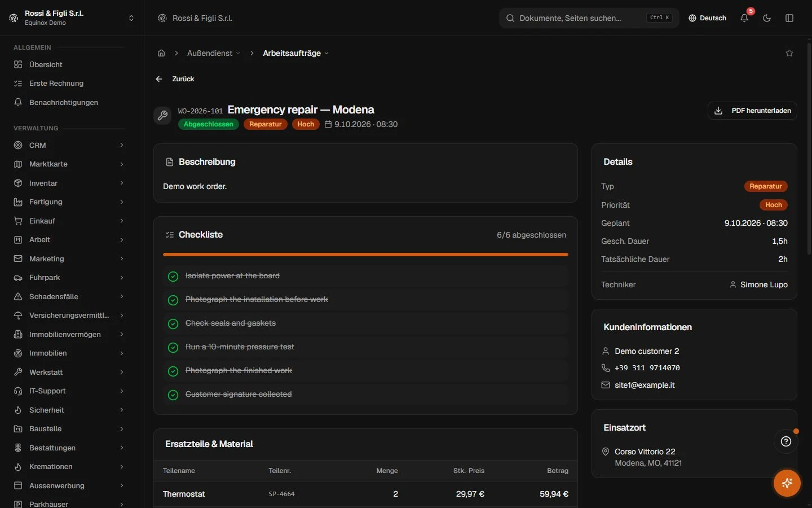812x508 pixels.
Task: Click the home breadcrumb icon
Action: click(161, 53)
